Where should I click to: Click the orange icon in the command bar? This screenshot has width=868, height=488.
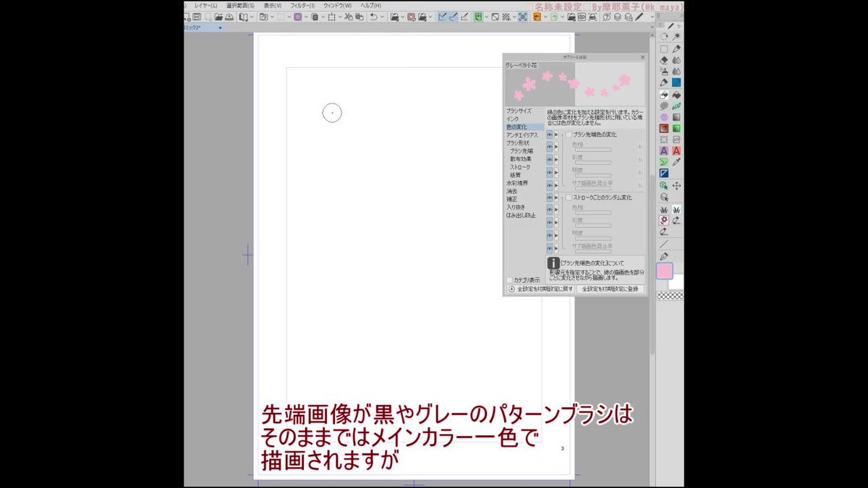pos(536,16)
